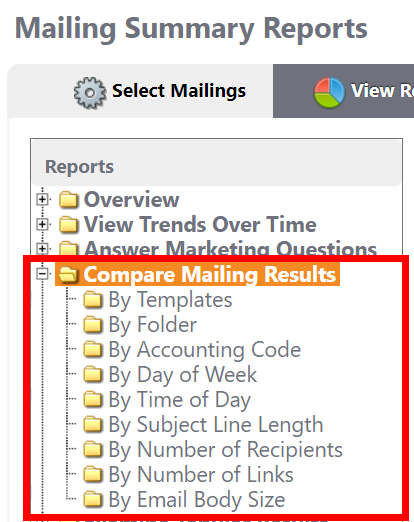Select By Email Body Size report
This screenshot has width=414, height=522.
pos(197,500)
